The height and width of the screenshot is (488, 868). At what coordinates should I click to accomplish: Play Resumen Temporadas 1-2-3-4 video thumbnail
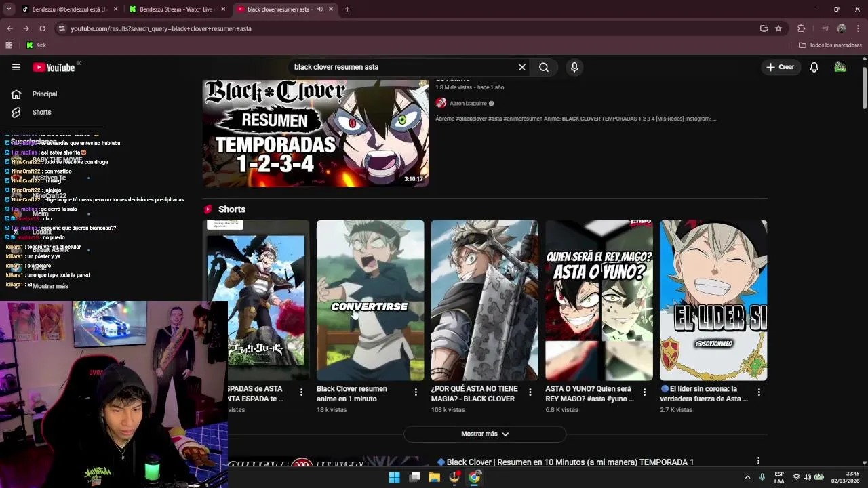(x=315, y=133)
